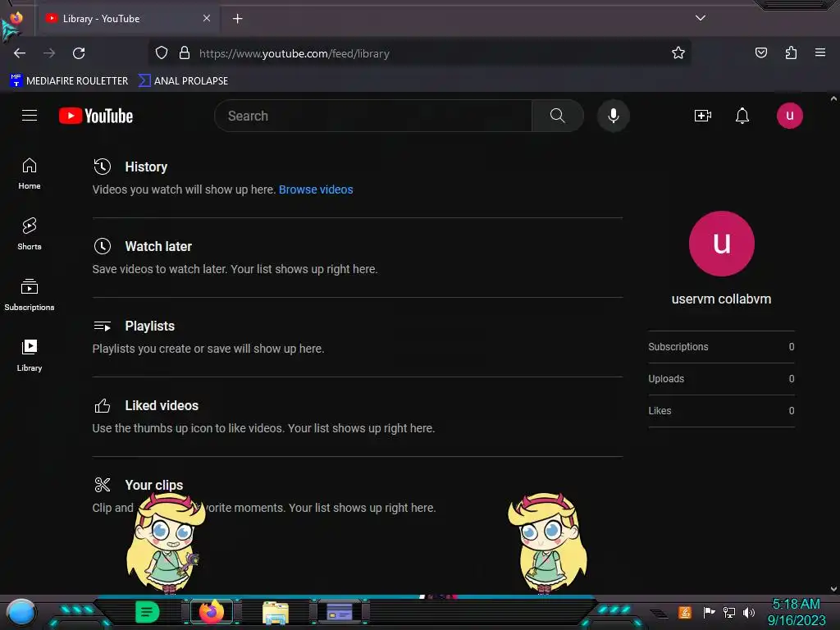This screenshot has width=840, height=630.
Task: Select Library in the sidebar
Action: [x=30, y=355]
